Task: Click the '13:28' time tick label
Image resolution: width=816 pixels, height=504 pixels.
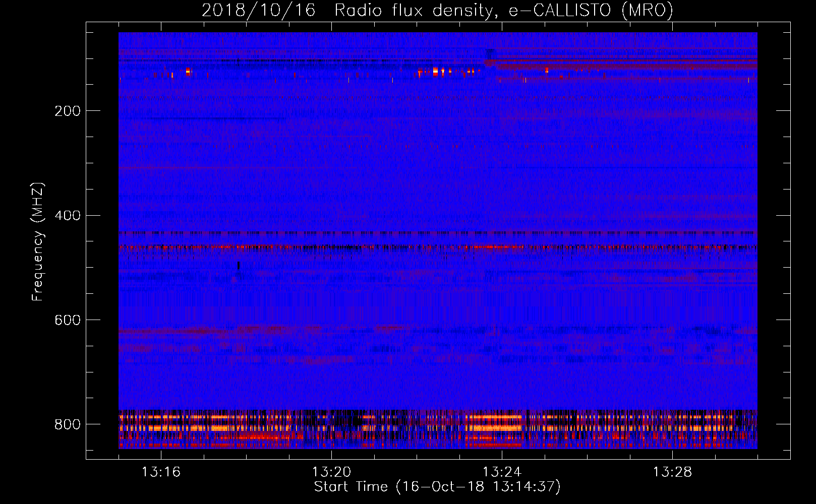Action: coord(672,472)
